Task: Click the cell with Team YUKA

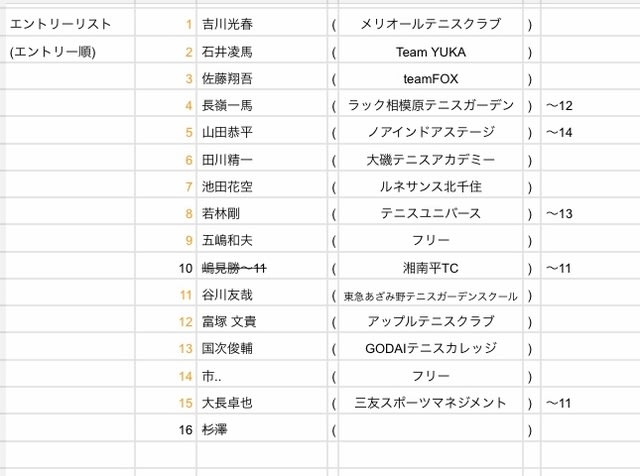Action: tap(431, 51)
